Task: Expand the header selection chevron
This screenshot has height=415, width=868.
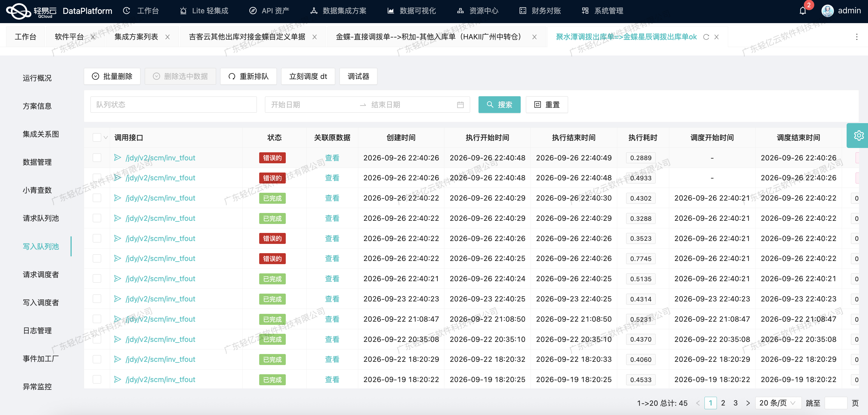Action: click(106, 138)
